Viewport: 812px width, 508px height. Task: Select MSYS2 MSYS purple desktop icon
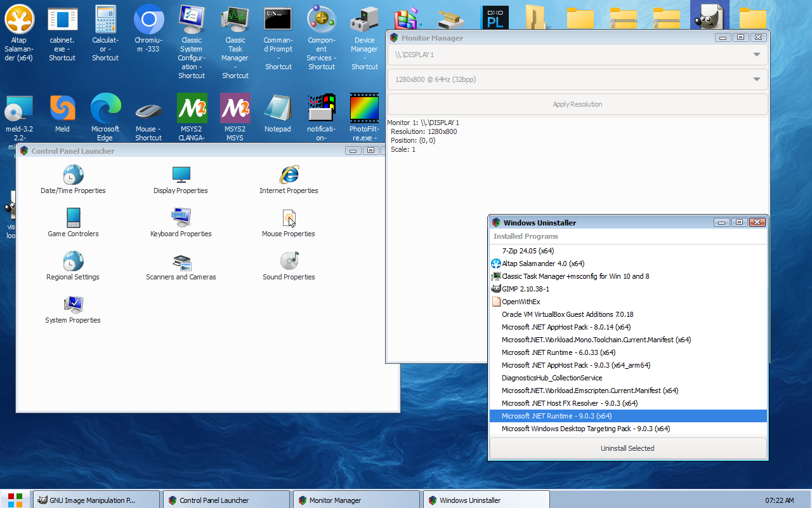[x=235, y=117]
